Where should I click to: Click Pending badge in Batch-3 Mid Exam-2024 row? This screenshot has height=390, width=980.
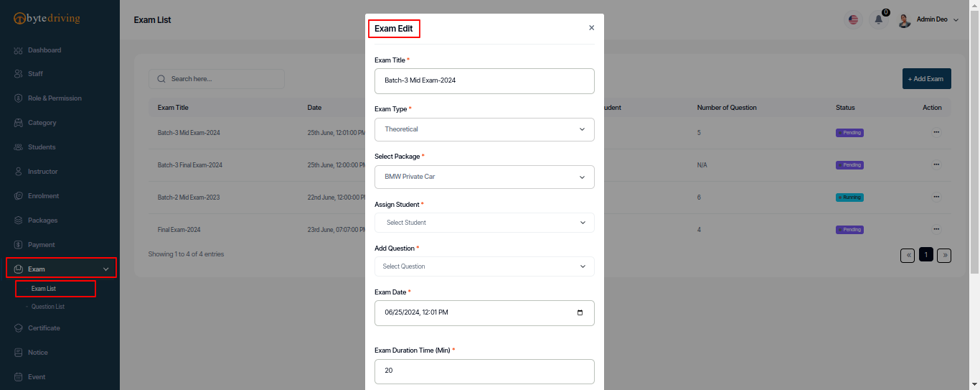point(849,133)
